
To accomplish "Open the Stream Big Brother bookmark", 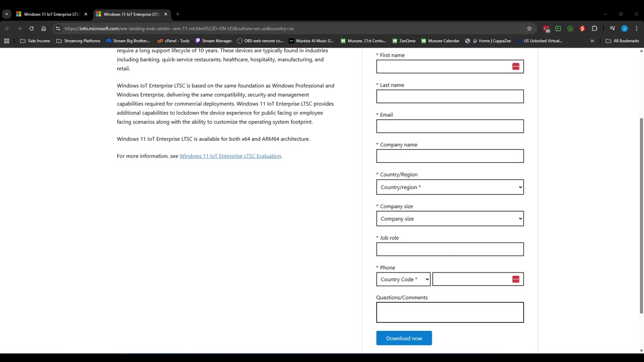I will point(128,41).
